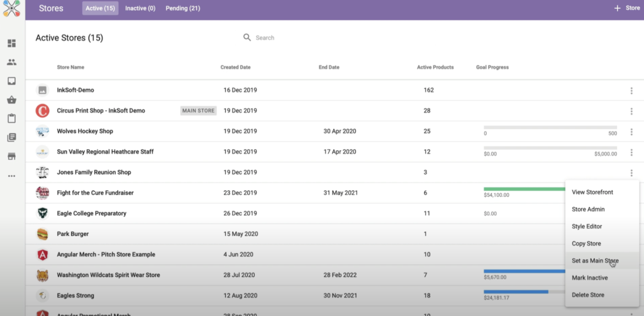Click Fight for the Cure green progress bar

click(x=525, y=189)
